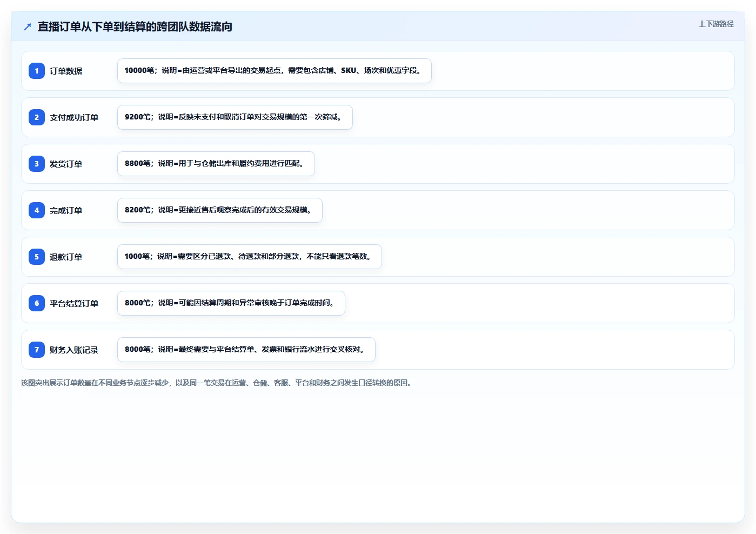The image size is (756, 534).
Task: Click the footer note starting 该图突出展示
Action: coord(218,383)
